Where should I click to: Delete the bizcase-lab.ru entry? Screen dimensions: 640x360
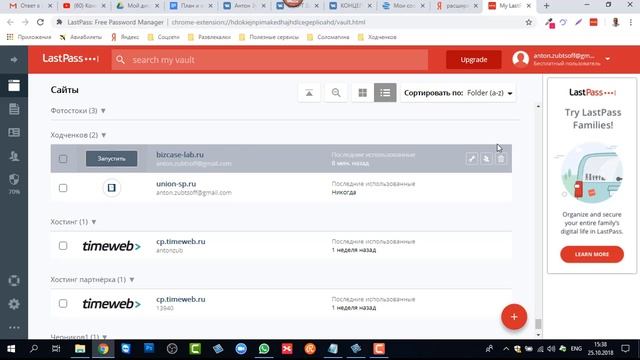[501, 159]
